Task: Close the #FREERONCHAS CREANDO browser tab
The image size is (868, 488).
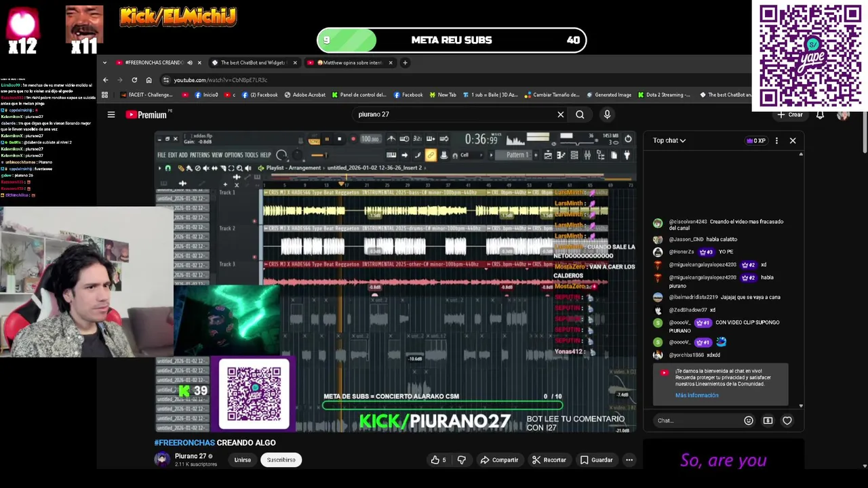Action: (x=199, y=63)
